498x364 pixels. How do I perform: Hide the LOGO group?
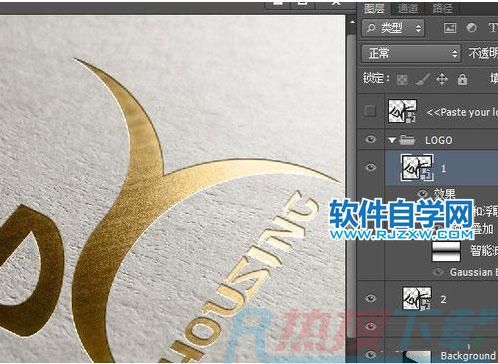(370, 139)
